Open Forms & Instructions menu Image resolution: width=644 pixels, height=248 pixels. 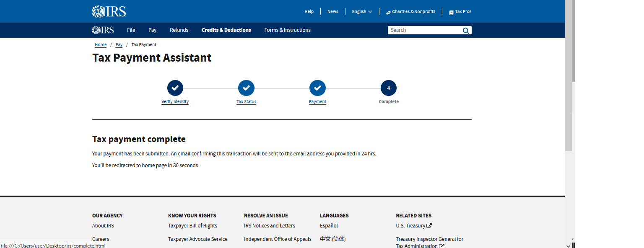tap(288, 30)
